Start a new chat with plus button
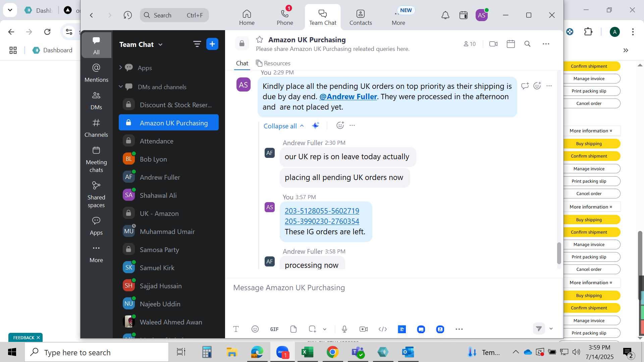644x362 pixels. tap(212, 44)
